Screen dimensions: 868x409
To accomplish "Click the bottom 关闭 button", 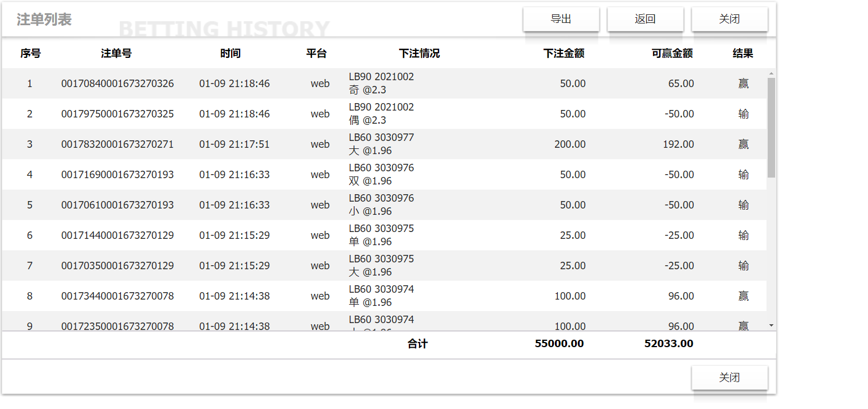I will 729,377.
